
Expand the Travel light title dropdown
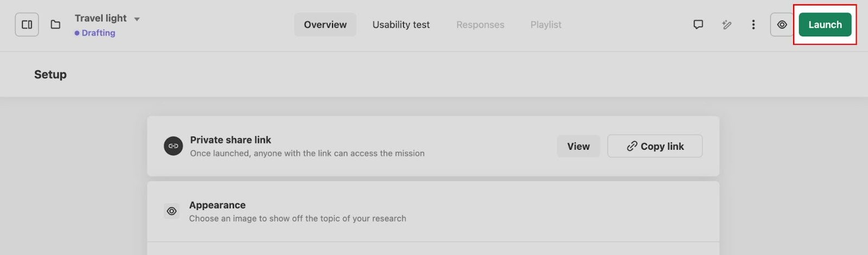(x=137, y=19)
